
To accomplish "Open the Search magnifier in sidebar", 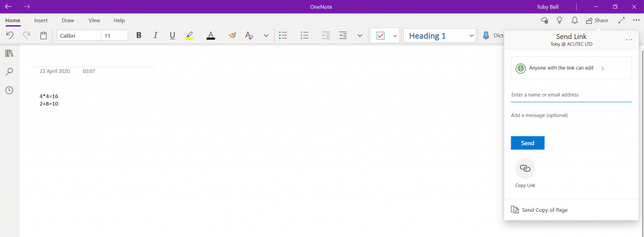I will tap(9, 72).
